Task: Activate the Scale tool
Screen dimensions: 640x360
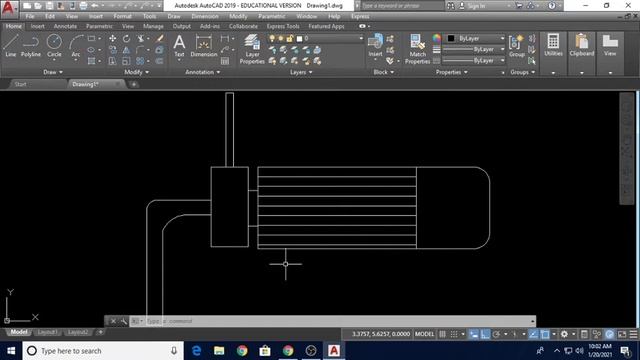Action: click(127, 61)
